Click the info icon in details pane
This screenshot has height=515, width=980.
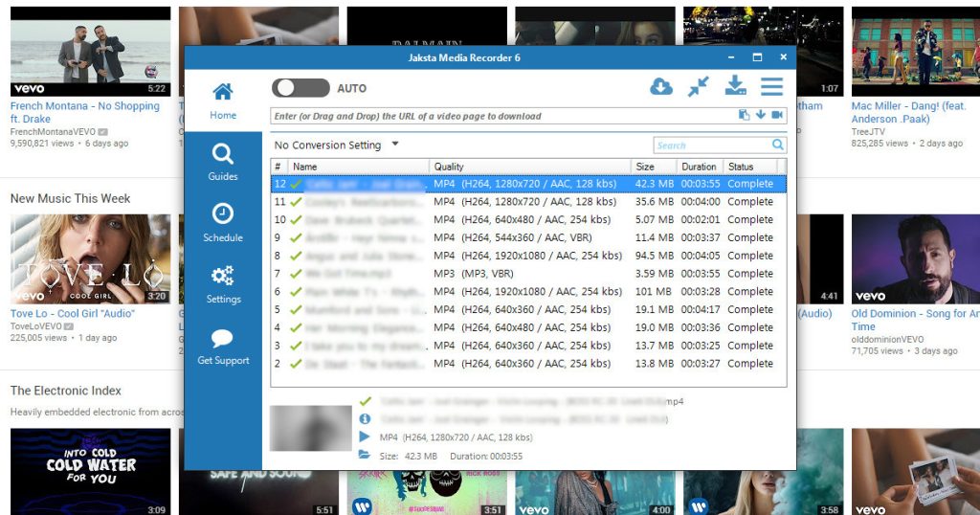pyautogui.click(x=365, y=419)
